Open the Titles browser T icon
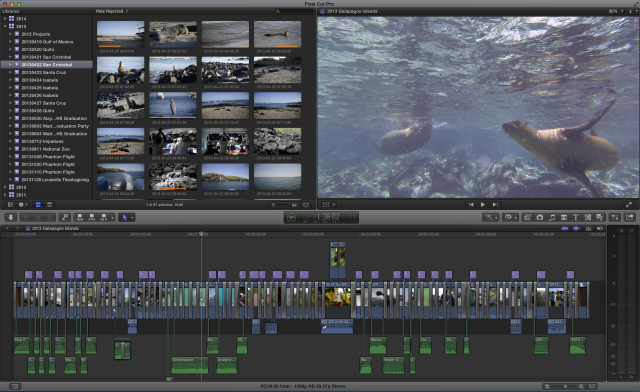640x392 pixels. pos(576,217)
